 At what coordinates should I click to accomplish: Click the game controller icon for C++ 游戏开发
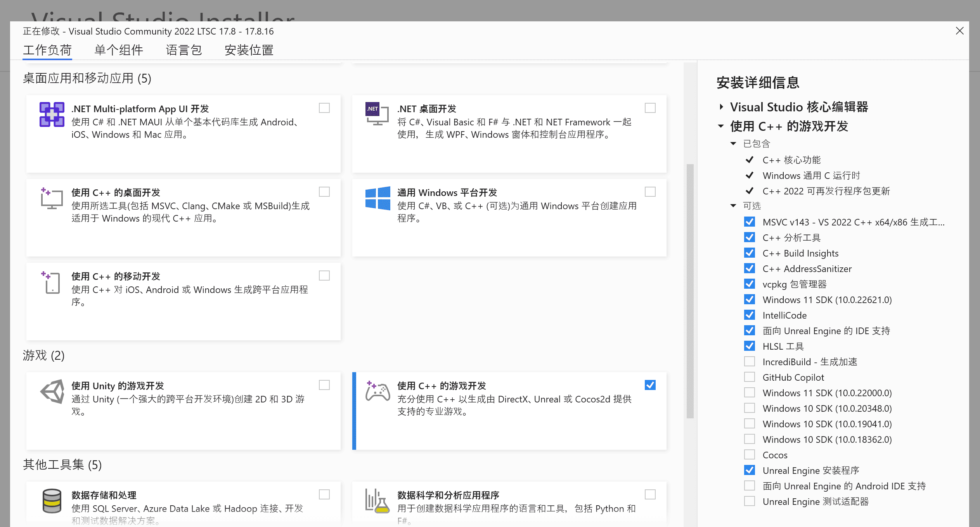pyautogui.click(x=377, y=390)
